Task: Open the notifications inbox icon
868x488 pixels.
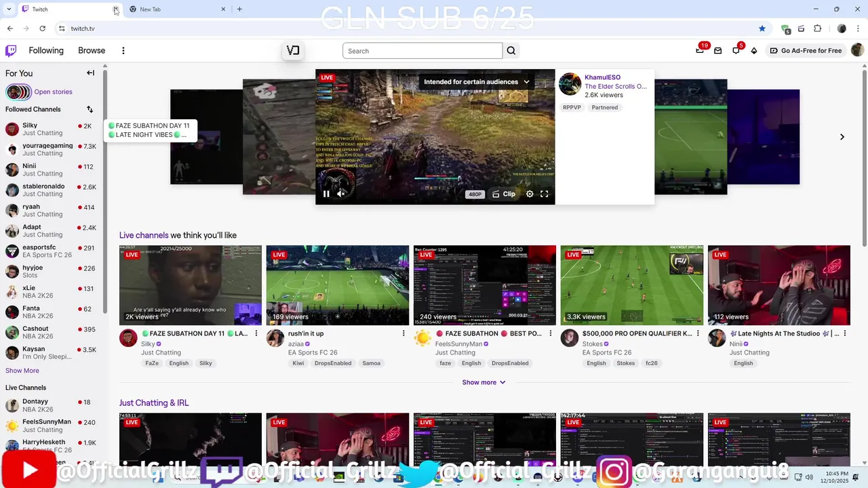Action: coord(717,51)
